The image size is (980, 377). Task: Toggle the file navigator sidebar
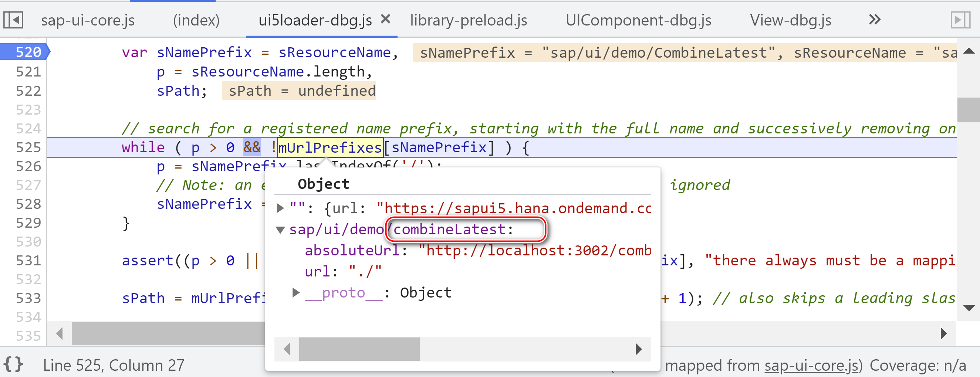click(13, 20)
